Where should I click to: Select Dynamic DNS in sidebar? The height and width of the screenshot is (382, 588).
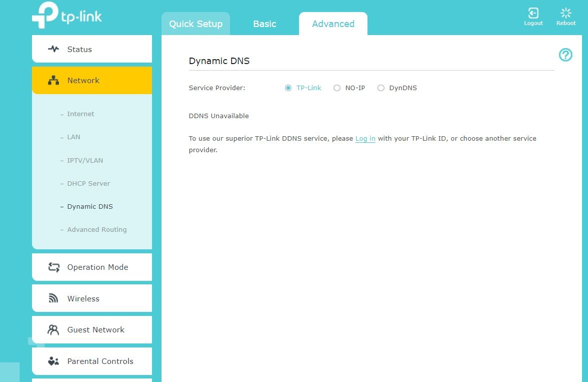click(89, 206)
